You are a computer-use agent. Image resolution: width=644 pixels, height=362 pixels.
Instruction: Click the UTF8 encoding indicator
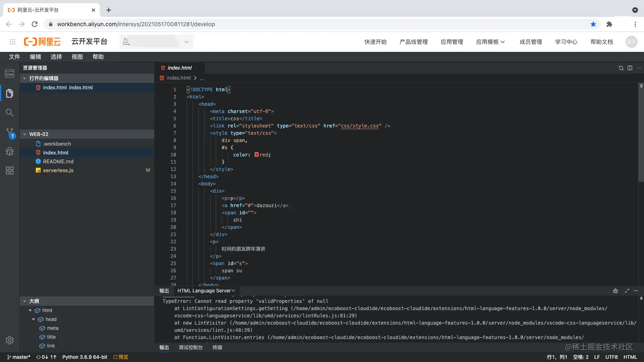[611, 357]
